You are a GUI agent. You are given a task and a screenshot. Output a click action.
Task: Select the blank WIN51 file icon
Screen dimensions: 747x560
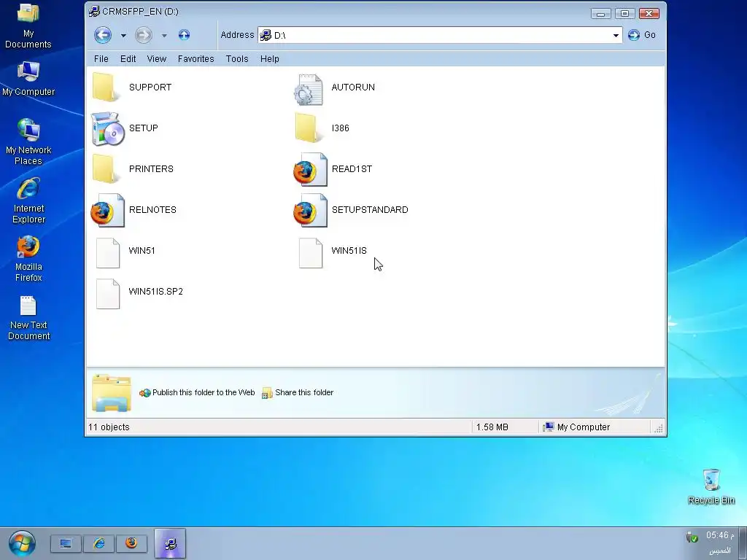click(108, 253)
